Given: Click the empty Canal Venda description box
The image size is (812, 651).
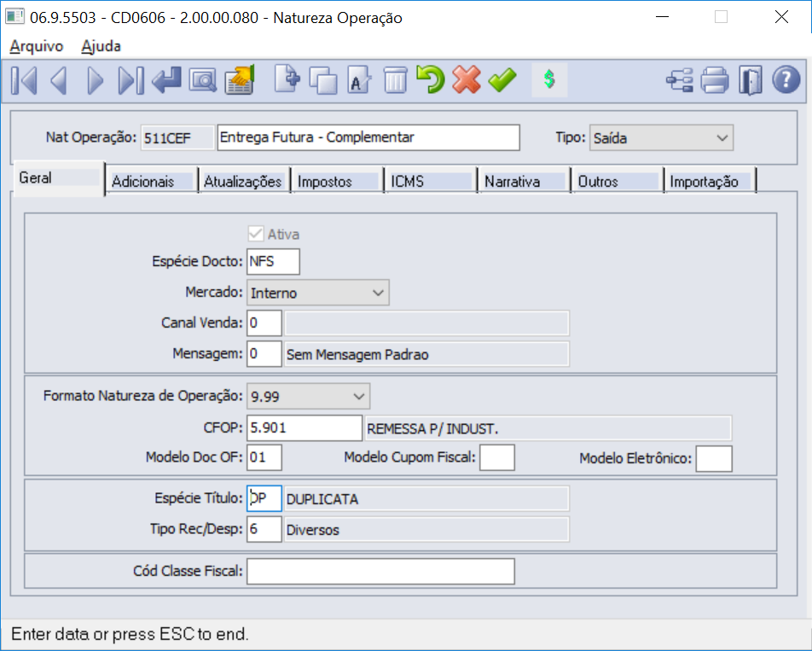Looking at the screenshot, I should [426, 323].
